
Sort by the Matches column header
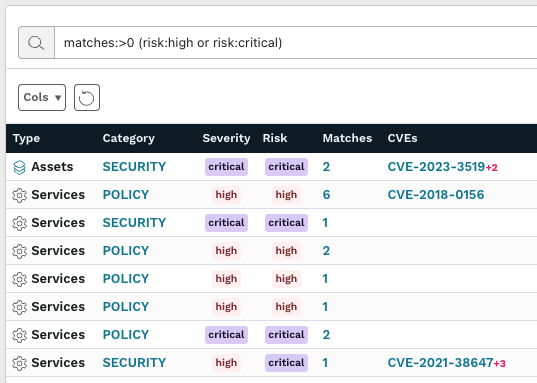(347, 138)
